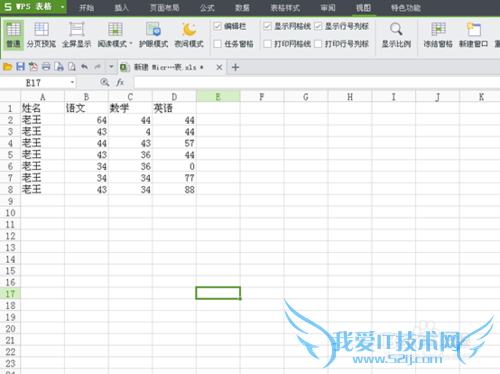Expand the quick access toolbar dropdown
This screenshot has width=500, height=374.
tap(111, 67)
